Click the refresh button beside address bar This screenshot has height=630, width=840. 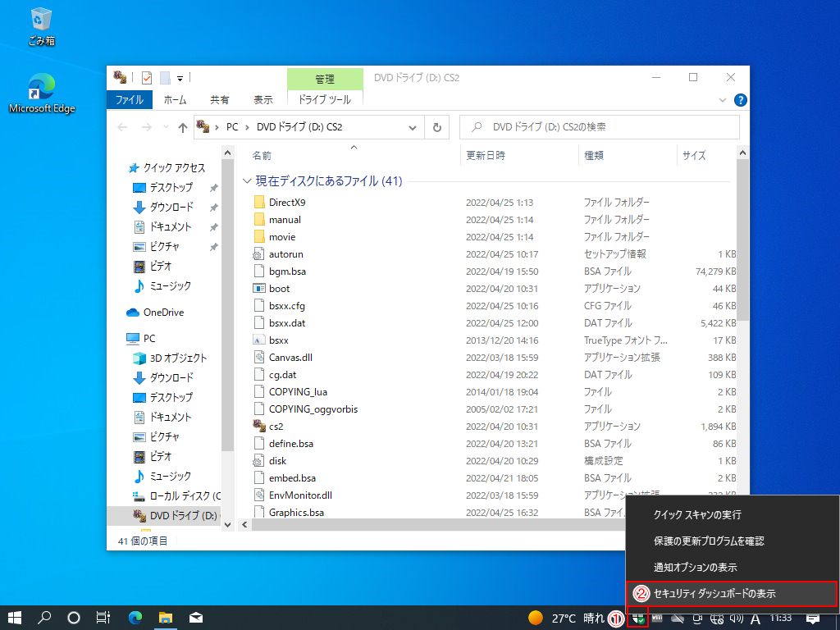(436, 127)
